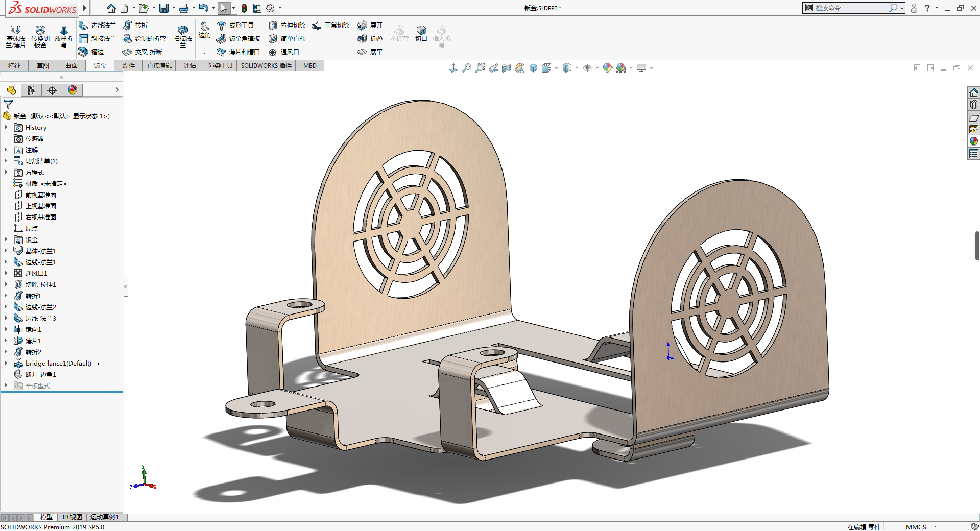Screen dimensions: 980x531
Task: Click the Zoom to Fit view icon
Action: pyautogui.click(x=467, y=68)
